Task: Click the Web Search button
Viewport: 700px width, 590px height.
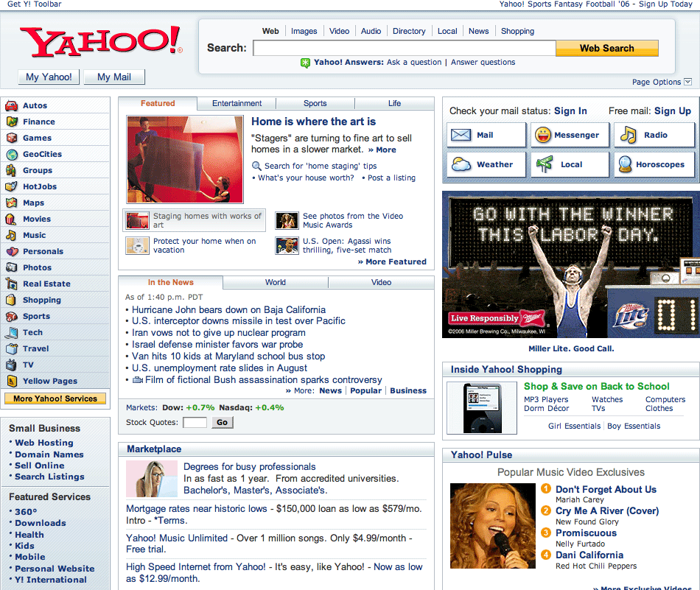Action: pos(606,48)
